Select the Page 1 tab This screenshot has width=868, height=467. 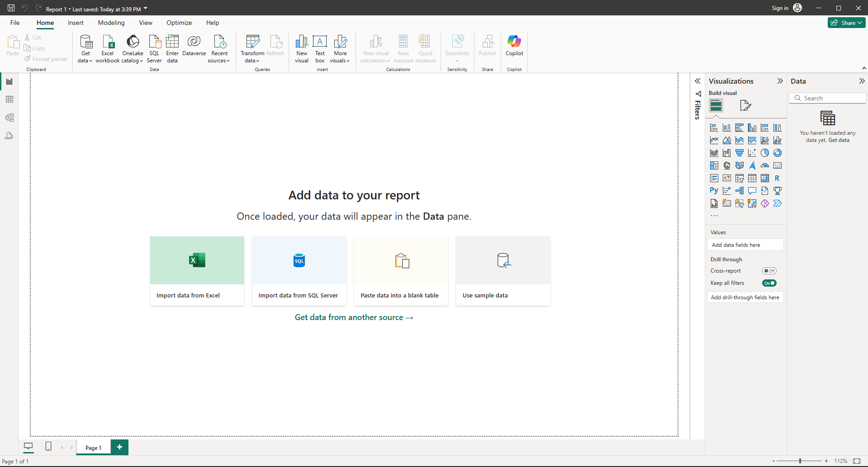point(93,448)
